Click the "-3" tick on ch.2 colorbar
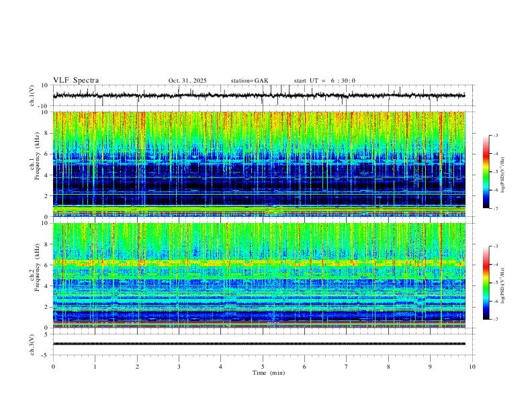Viewport: 532px width, 411px height. (x=495, y=246)
